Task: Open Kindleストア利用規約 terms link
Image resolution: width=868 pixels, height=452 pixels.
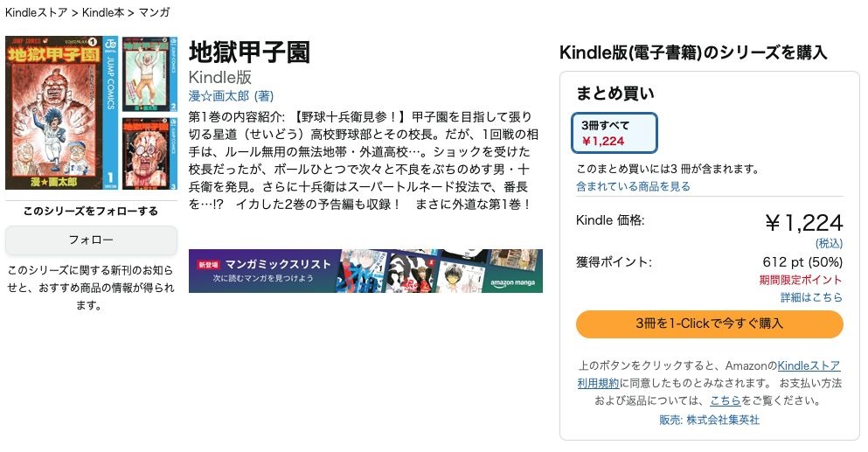Action: tap(808, 365)
